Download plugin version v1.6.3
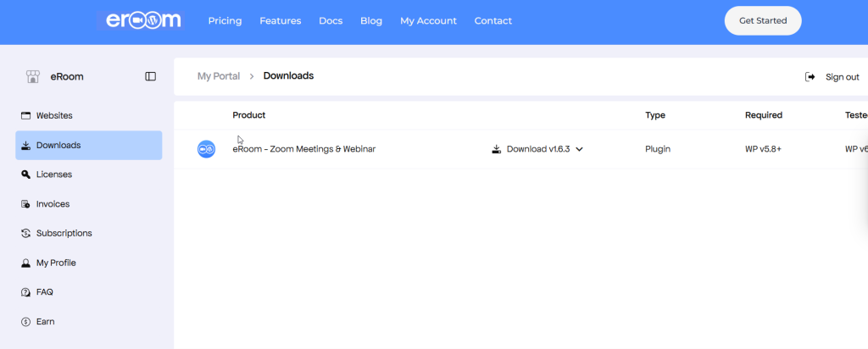 531,149
